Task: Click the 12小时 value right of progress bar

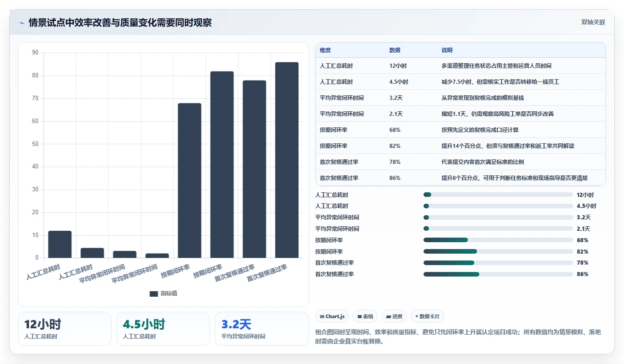Action: pos(585,195)
